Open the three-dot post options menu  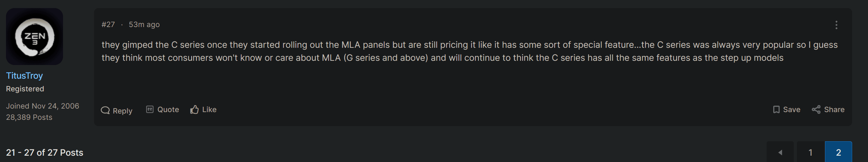click(x=836, y=25)
